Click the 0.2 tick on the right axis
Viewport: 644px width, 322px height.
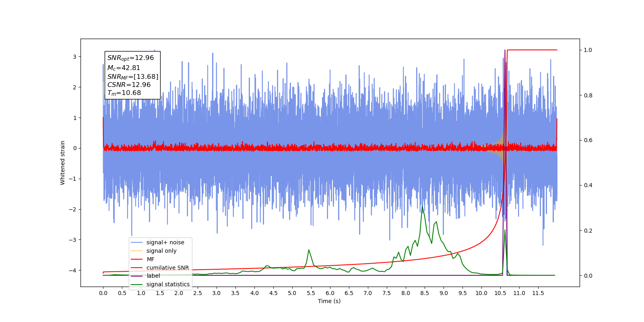pos(588,231)
